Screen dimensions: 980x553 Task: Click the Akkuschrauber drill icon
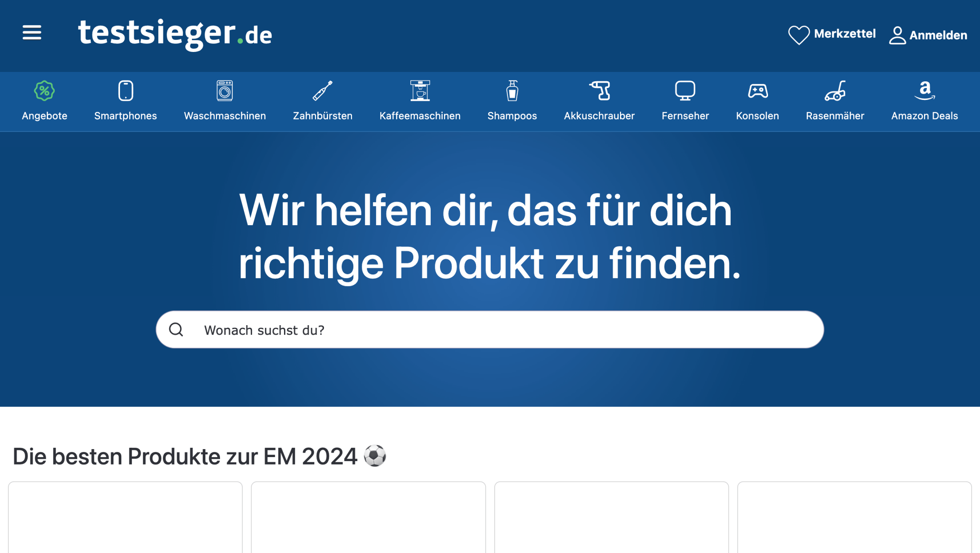[x=600, y=91]
